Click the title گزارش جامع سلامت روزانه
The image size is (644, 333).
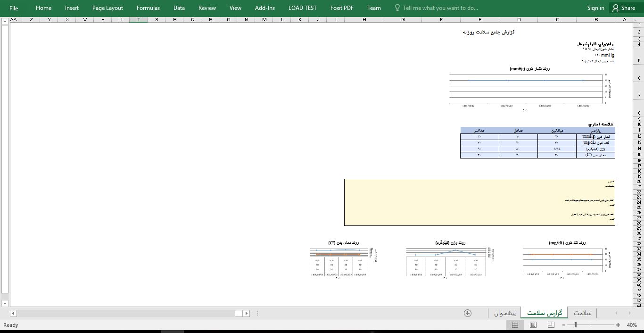click(488, 32)
